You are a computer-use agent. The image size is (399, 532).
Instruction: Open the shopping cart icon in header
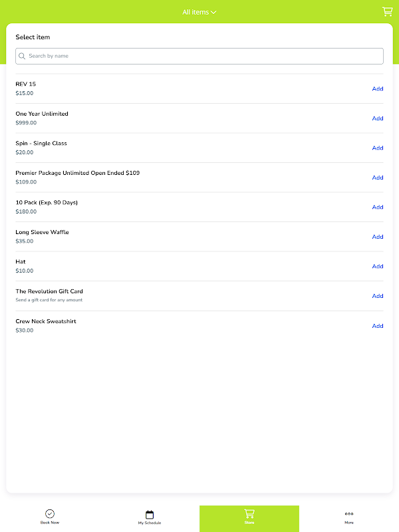pyautogui.click(x=387, y=11)
